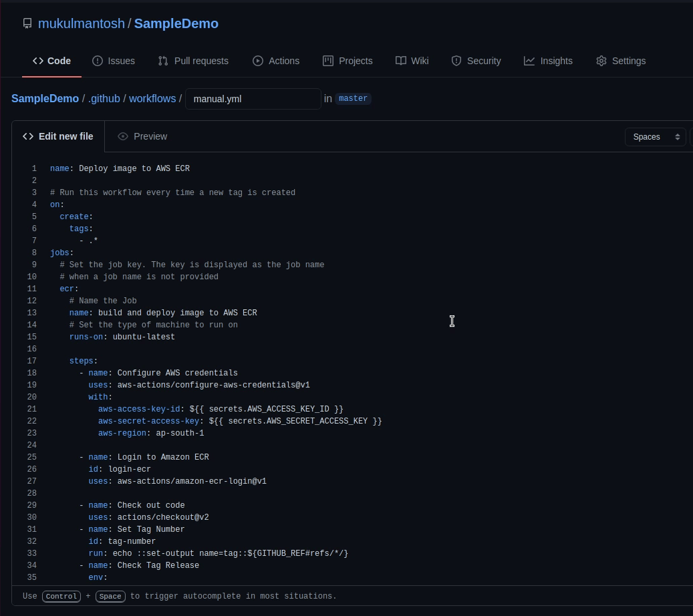Click the Projects board icon
Viewport: 693px width, 616px height.
click(x=328, y=61)
